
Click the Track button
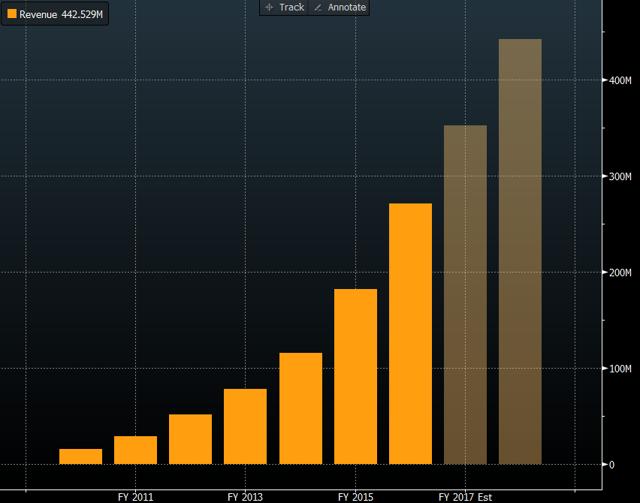pyautogui.click(x=284, y=7)
